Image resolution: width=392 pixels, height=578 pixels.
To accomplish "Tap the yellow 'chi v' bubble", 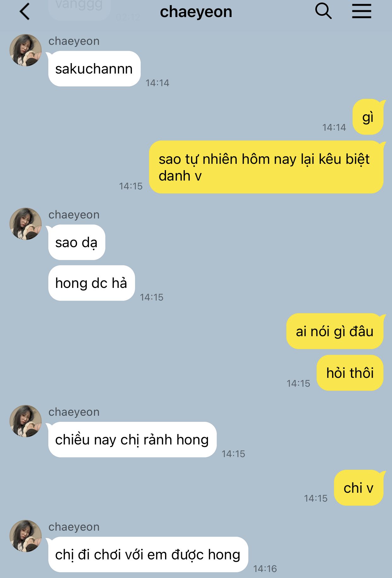I will [359, 488].
